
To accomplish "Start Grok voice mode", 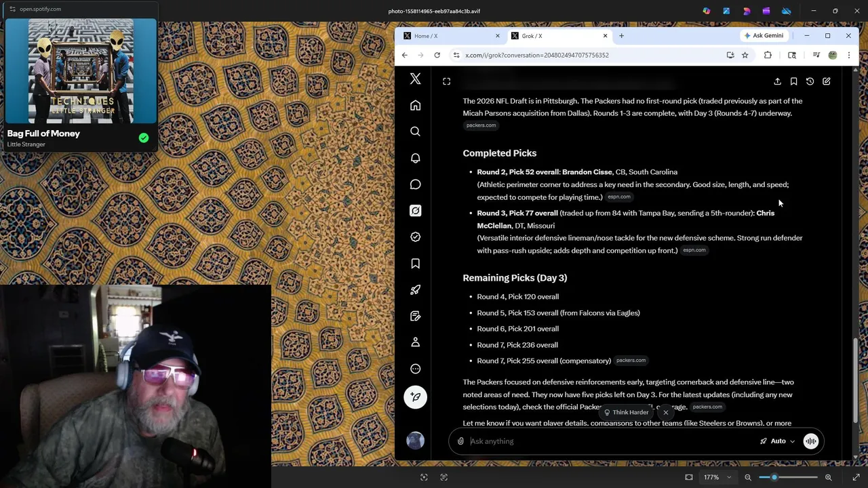I will (810, 441).
